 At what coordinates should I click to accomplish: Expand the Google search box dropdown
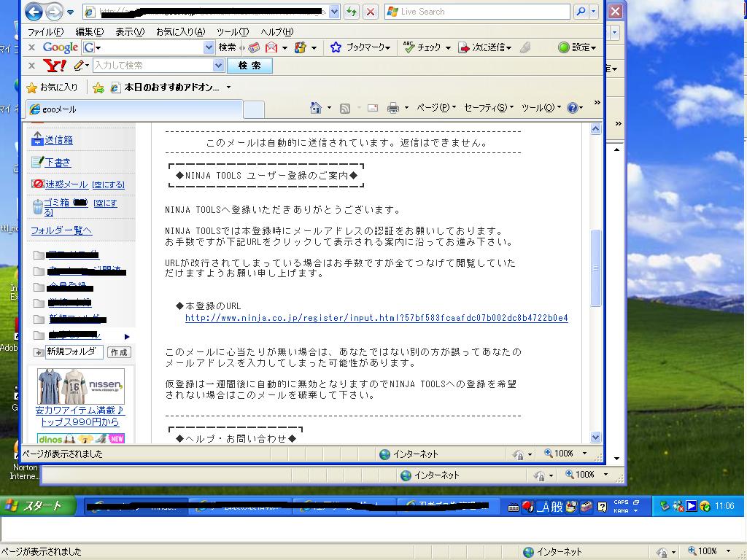tap(209, 47)
